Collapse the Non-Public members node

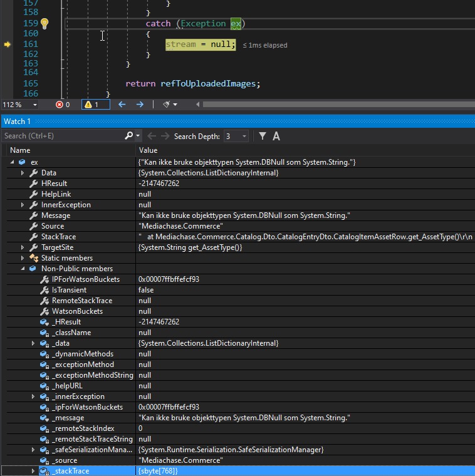click(23, 269)
